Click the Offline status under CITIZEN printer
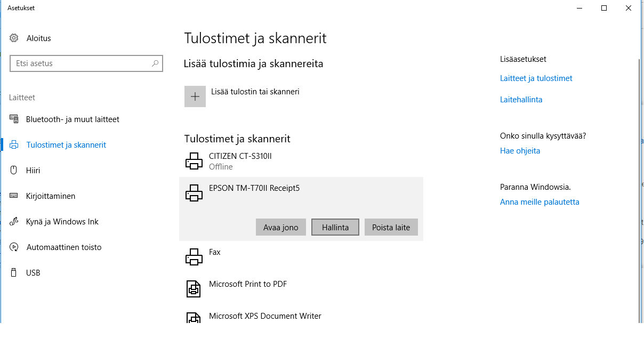Screen dimensions: 644x363 tap(221, 167)
